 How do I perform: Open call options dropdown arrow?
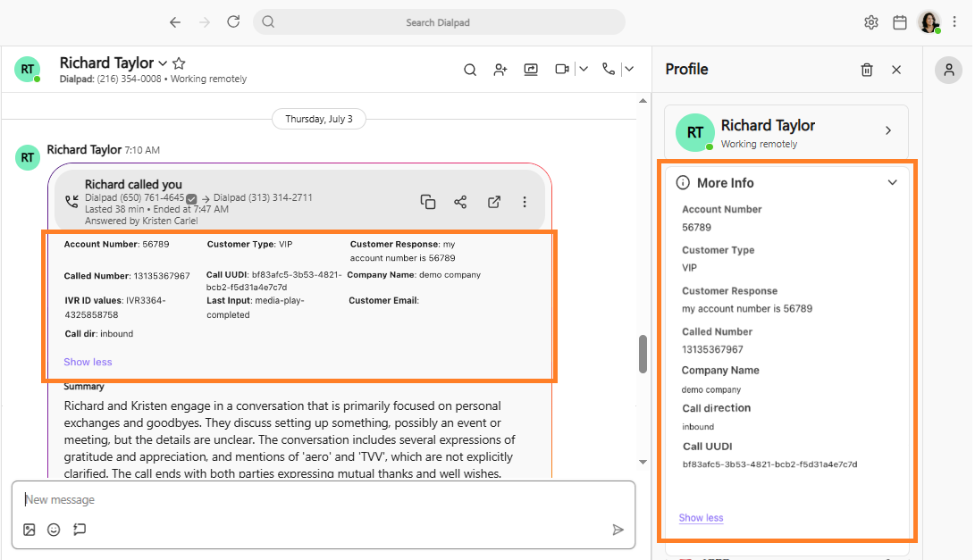629,69
